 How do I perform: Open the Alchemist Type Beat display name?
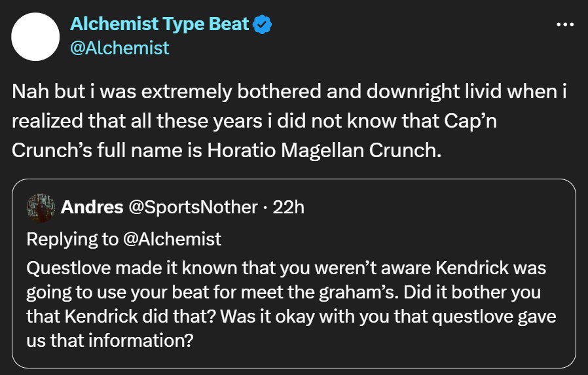[x=159, y=24]
